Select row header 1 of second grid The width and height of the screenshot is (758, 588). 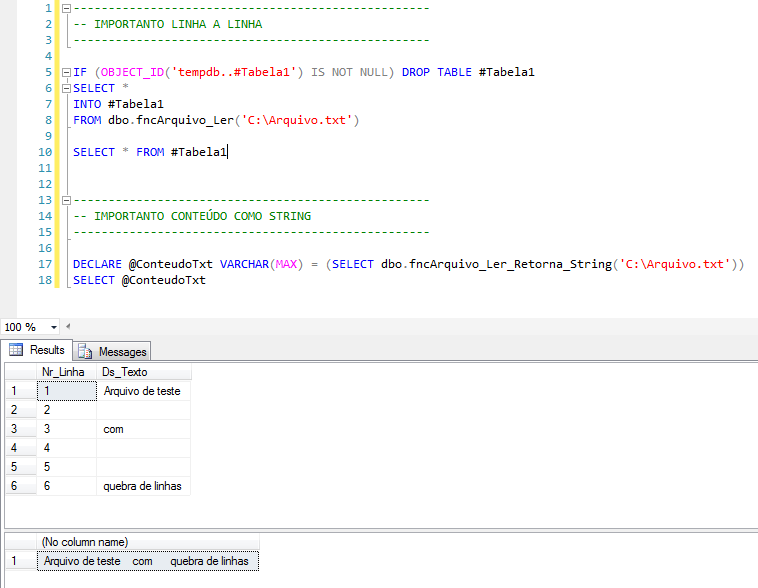(21, 561)
